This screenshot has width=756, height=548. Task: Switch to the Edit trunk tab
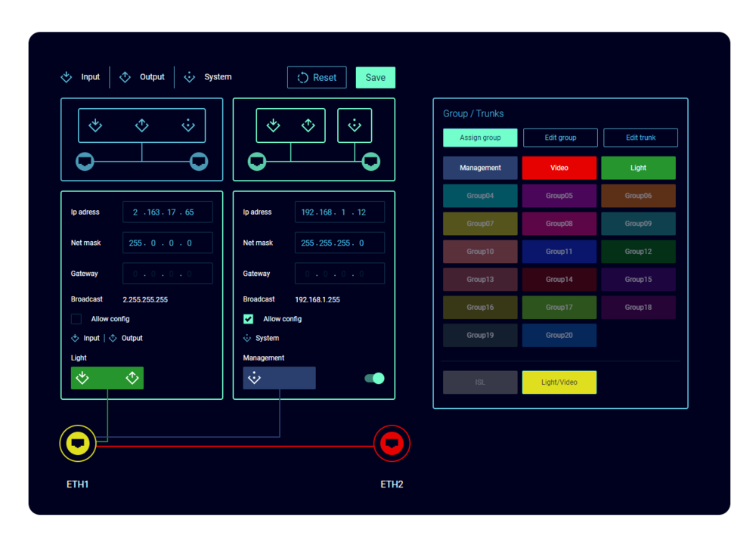[640, 138]
